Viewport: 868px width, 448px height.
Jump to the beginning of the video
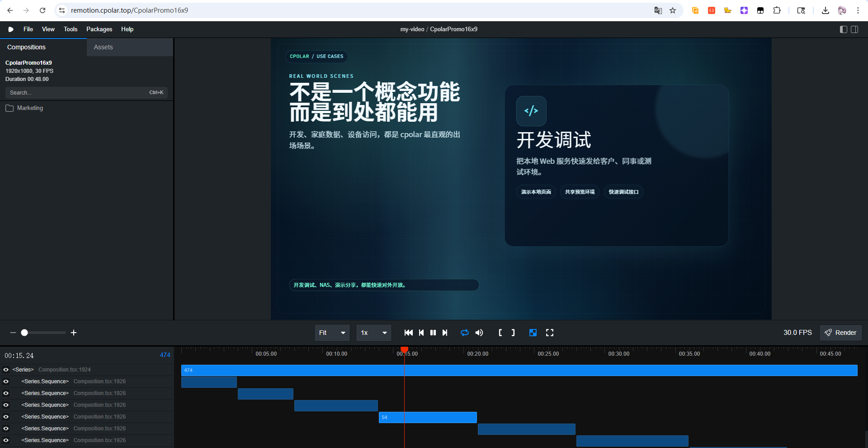(408, 333)
